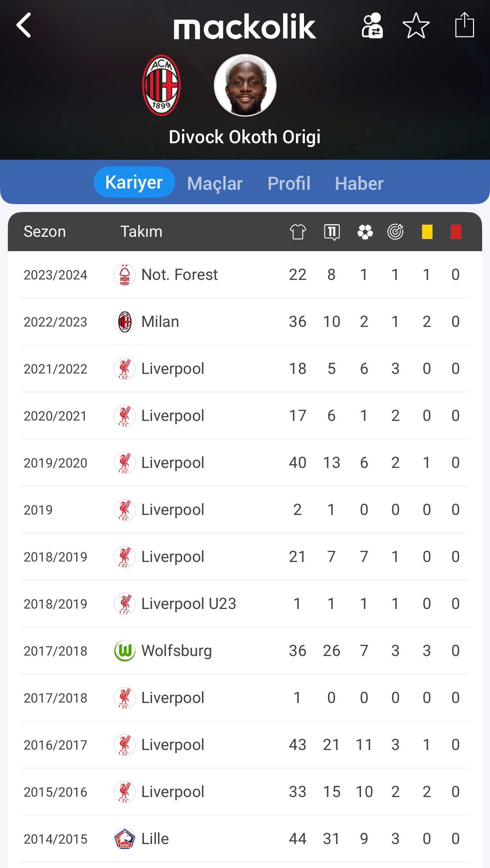Viewport: 490px width, 868px height.
Task: Switch to the Maçlar tab
Action: click(x=215, y=183)
